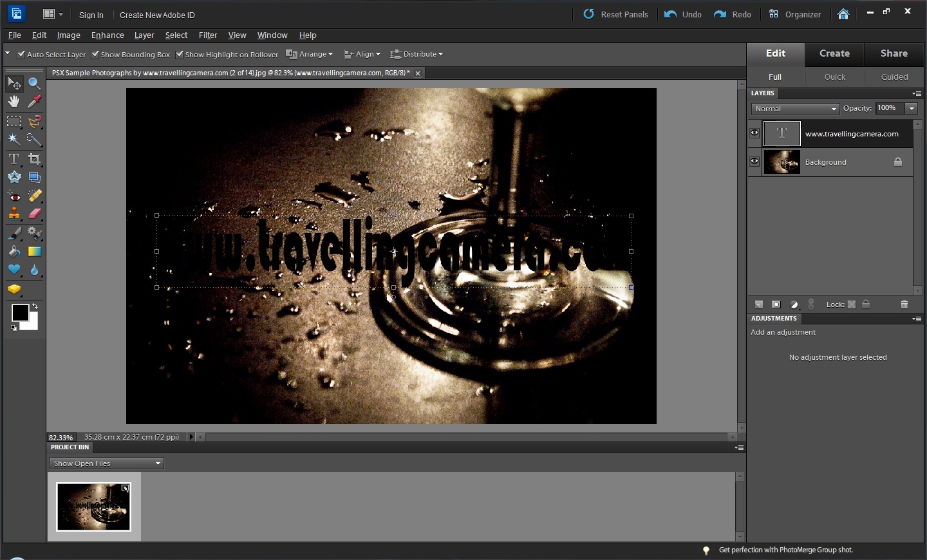Open the Show Open Files dropdown
This screenshot has height=560, width=927.
[106, 463]
